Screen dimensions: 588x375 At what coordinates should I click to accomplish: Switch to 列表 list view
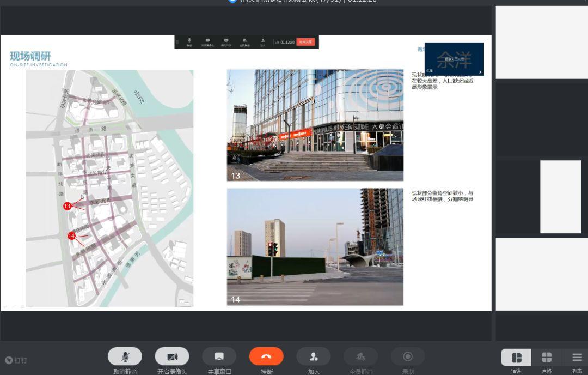(x=577, y=358)
